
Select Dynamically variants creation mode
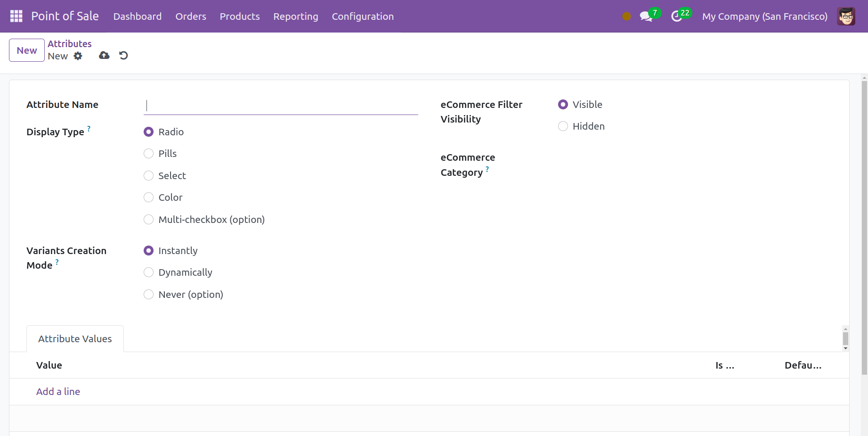point(149,272)
